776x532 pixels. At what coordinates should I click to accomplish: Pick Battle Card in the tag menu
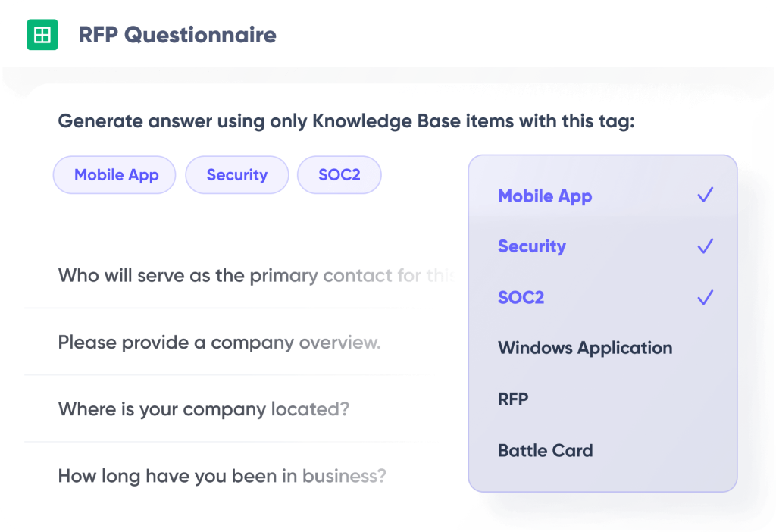(x=546, y=450)
